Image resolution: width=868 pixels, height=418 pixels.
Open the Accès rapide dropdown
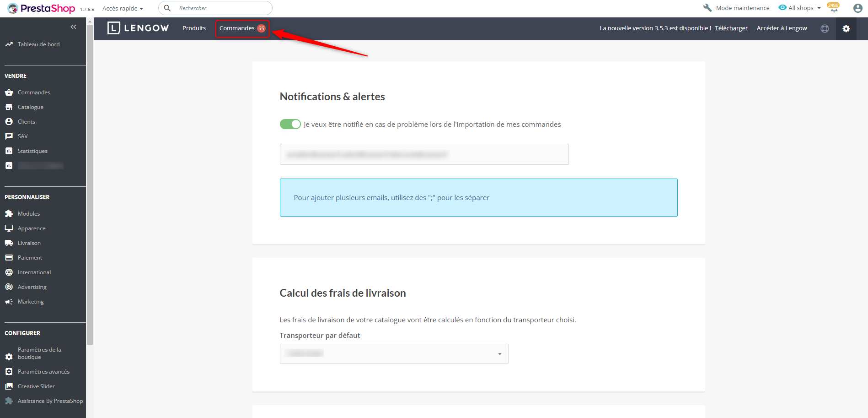123,8
